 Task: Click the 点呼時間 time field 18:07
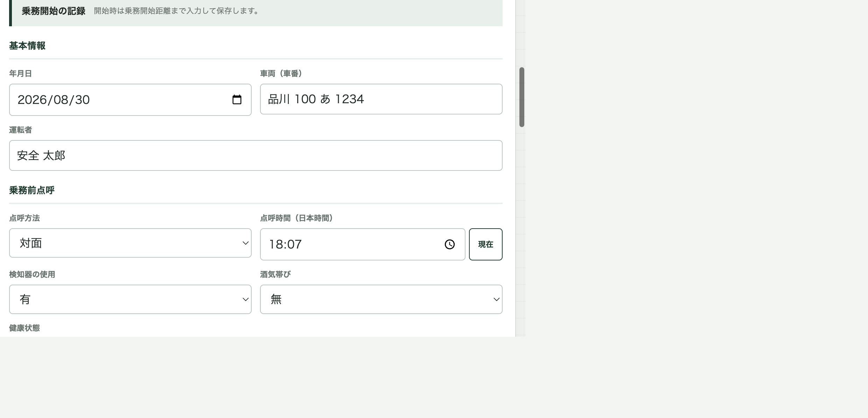(x=363, y=244)
